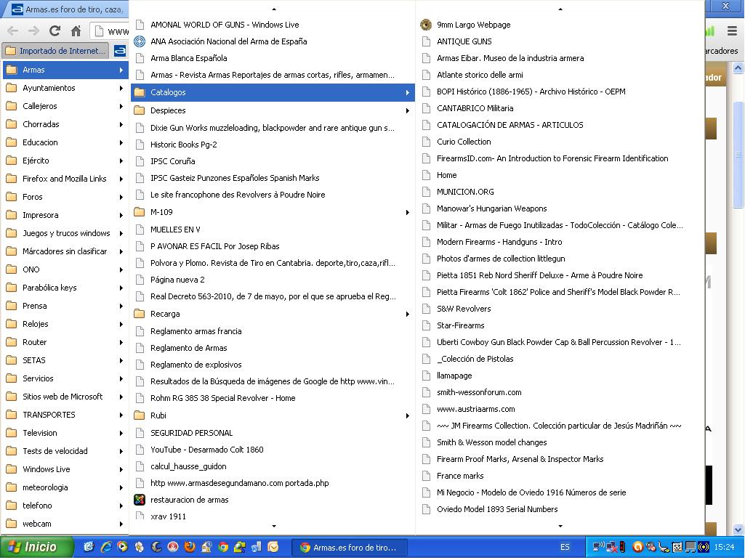
Task: Open the Foros bookmark folder
Action: (33, 197)
